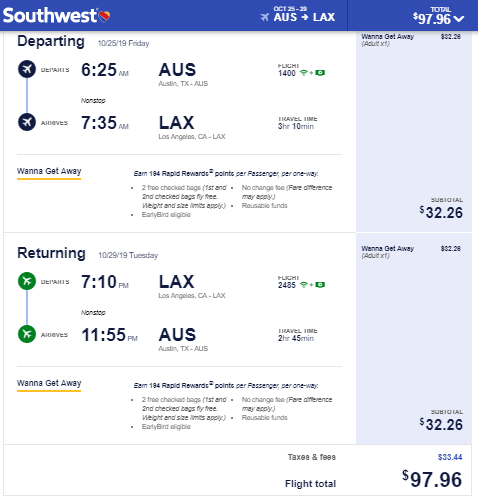Viewport: 478px width, 496px height.
Task: Click the dark departing plane icon at 6:25 AM
Action: tap(27, 69)
